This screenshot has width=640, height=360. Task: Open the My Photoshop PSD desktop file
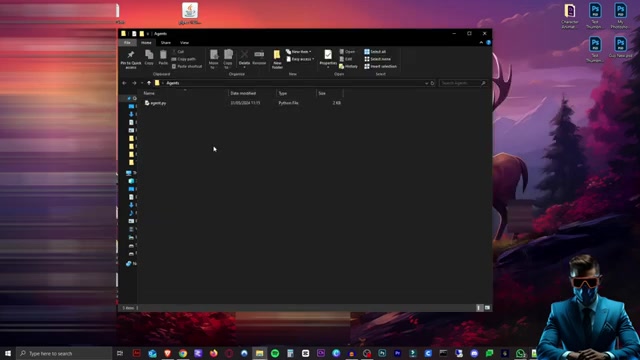(x=620, y=16)
